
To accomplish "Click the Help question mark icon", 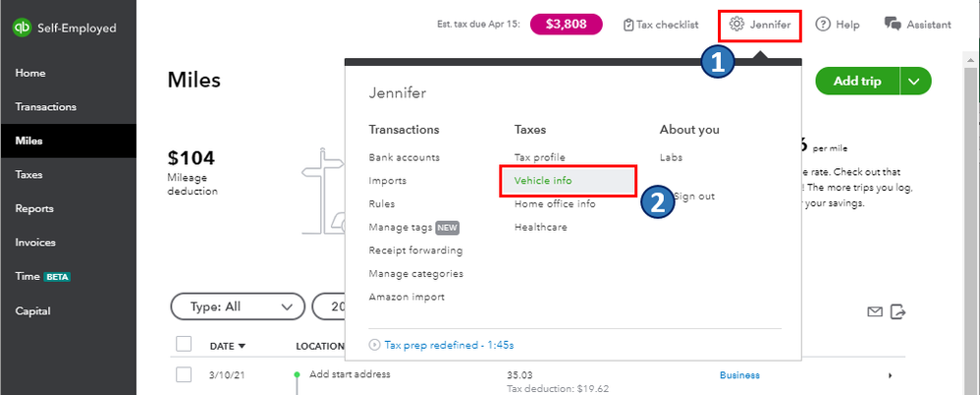I will [x=823, y=24].
